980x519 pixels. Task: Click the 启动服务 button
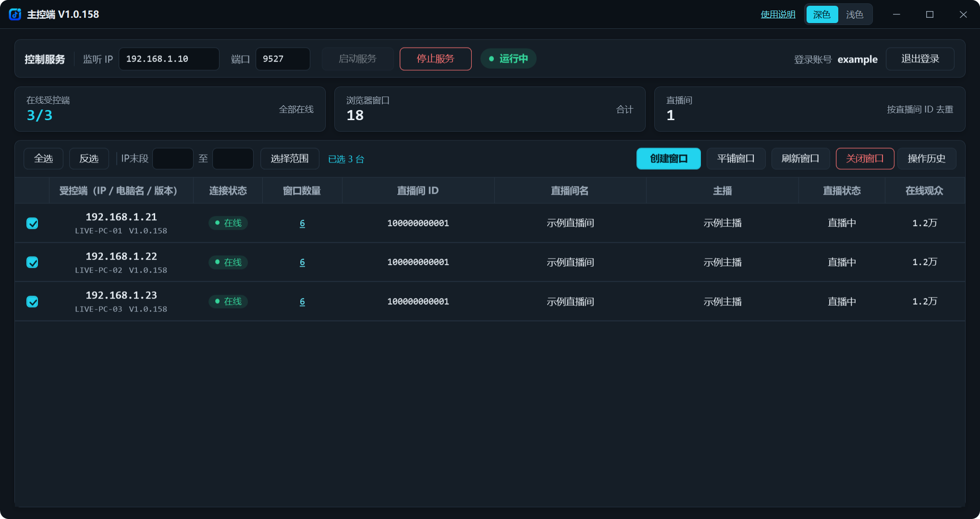(357, 59)
